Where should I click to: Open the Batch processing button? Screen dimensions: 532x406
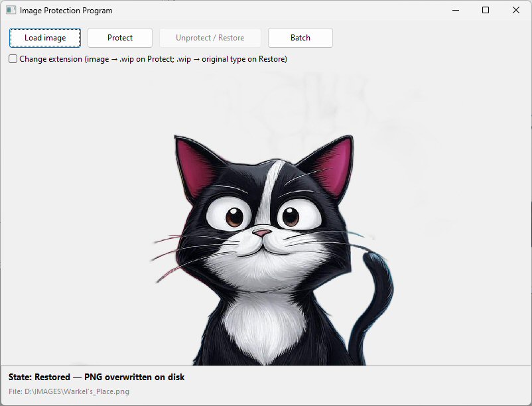300,38
